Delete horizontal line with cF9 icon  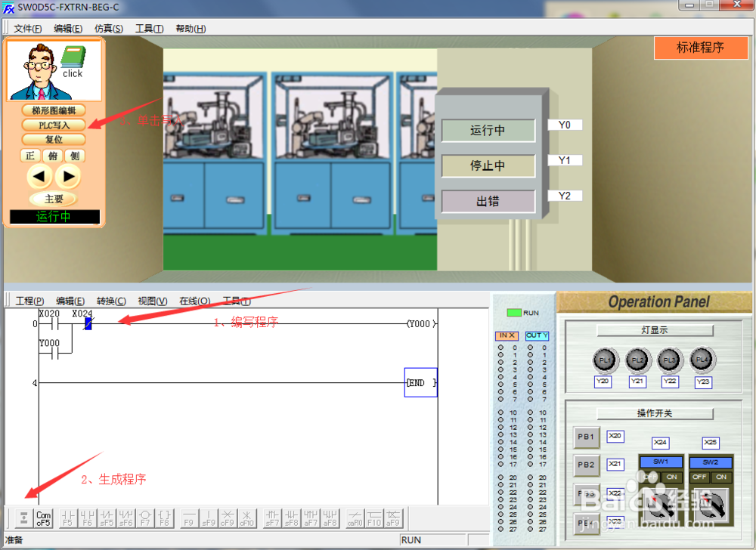[x=228, y=518]
